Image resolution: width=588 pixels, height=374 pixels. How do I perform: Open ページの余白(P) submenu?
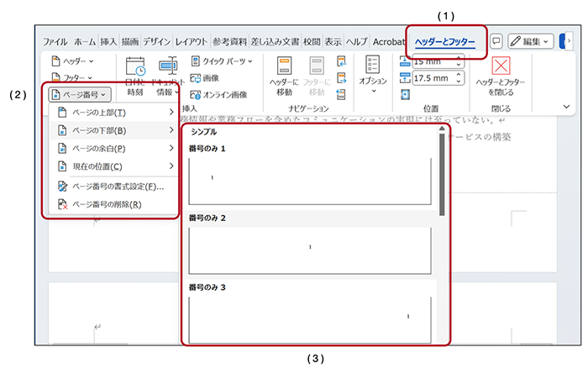pos(114,149)
